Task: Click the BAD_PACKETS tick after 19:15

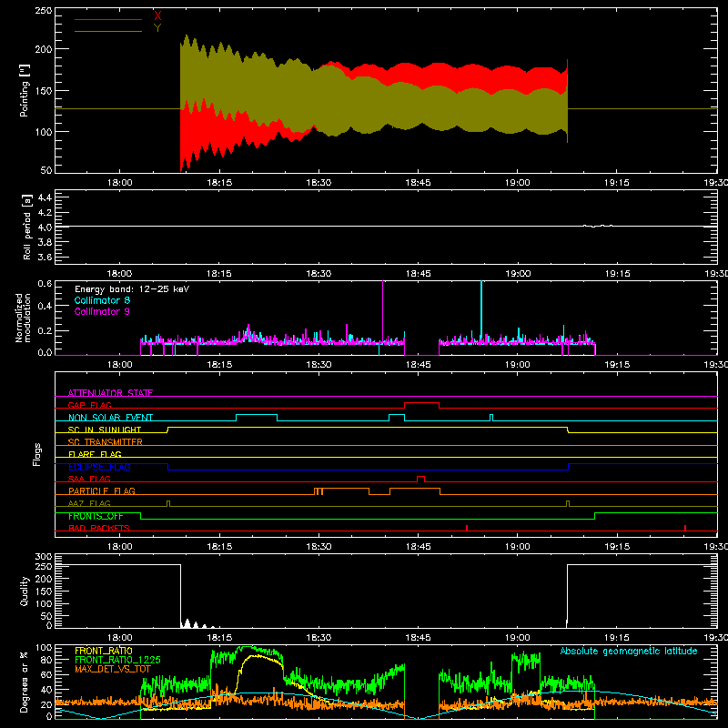Action: (x=685, y=528)
